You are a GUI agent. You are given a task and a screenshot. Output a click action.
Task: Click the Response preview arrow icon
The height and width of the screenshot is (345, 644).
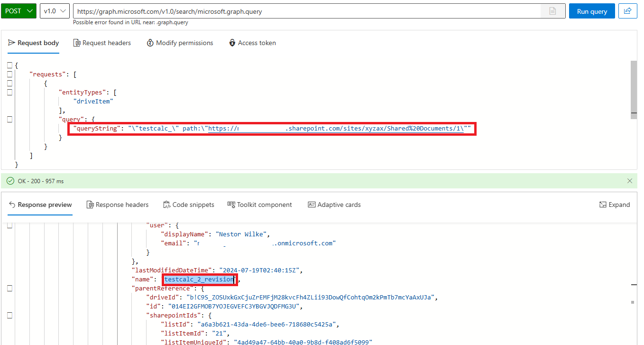pos(12,205)
